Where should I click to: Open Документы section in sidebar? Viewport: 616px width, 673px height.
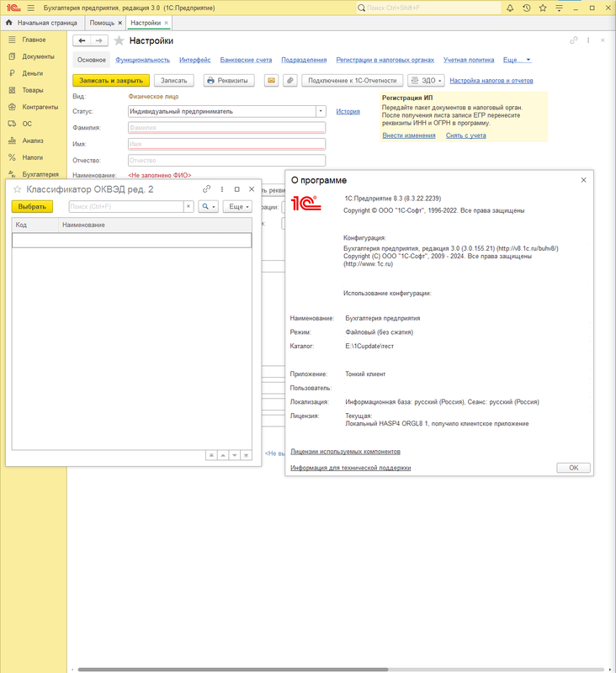point(38,56)
